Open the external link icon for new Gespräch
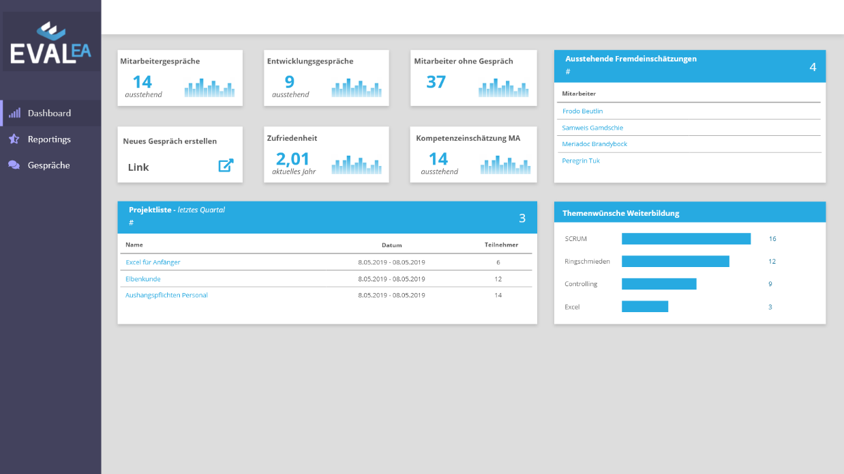844x474 pixels. pyautogui.click(x=226, y=165)
